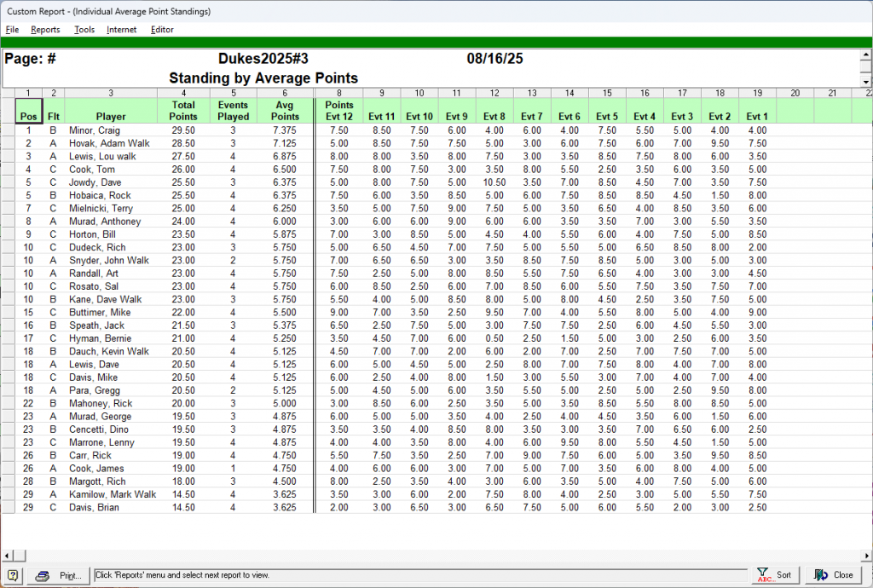This screenshot has width=873, height=588.
Task: Click the horizontal scrollbar right arrow
Action: pos(865,555)
